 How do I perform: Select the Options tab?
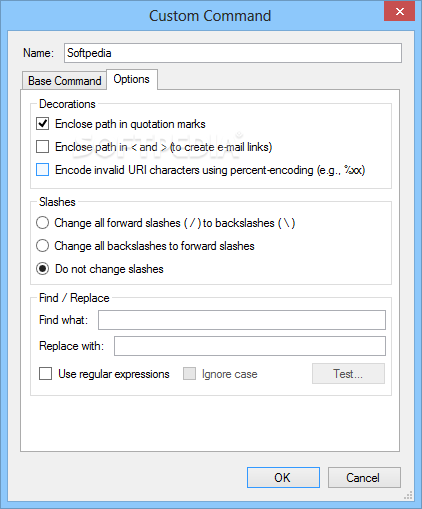click(132, 79)
